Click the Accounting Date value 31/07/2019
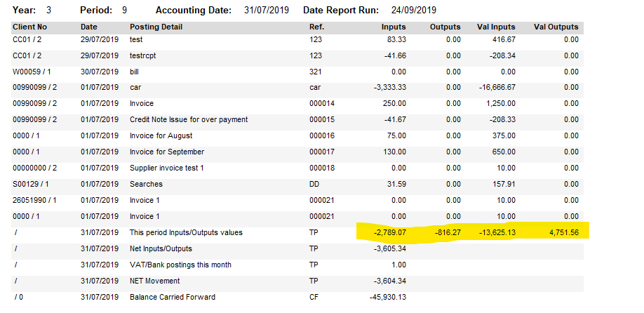This screenshot has height=313, width=644. coord(266,11)
